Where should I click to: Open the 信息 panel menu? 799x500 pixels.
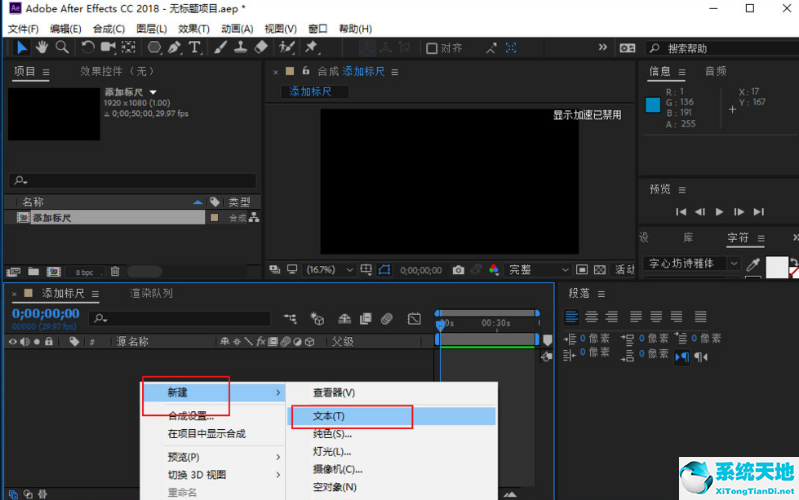[682, 72]
